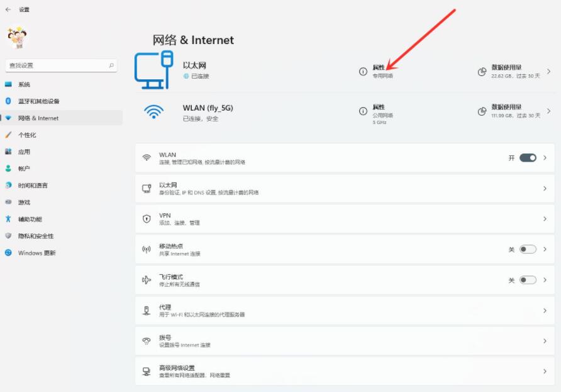Screen dimensions: 561x392
Task: Turn on the 飞行模式 toggle
Action: [x=528, y=280]
